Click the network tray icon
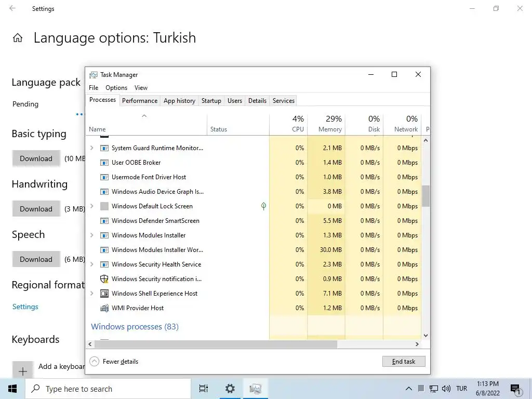 [434, 389]
